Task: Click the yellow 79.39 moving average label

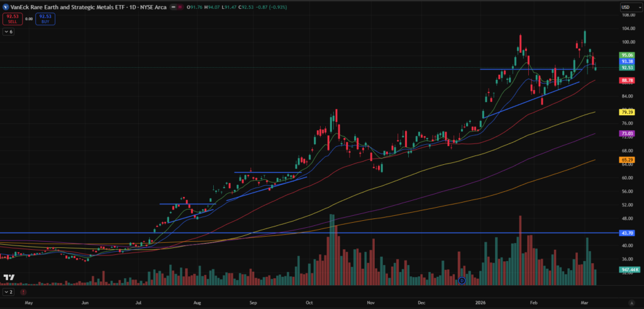Action: (x=626, y=112)
